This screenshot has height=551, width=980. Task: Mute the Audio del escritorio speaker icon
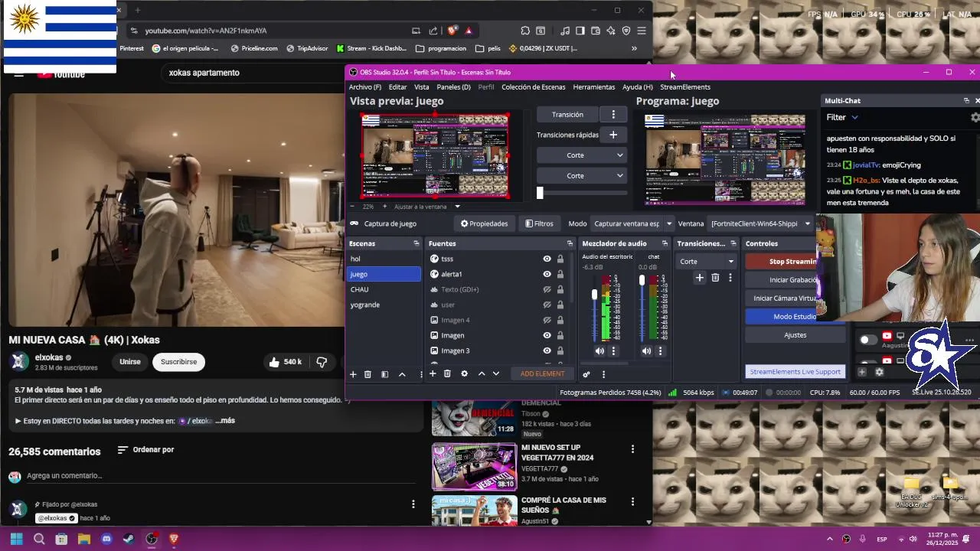[599, 351]
